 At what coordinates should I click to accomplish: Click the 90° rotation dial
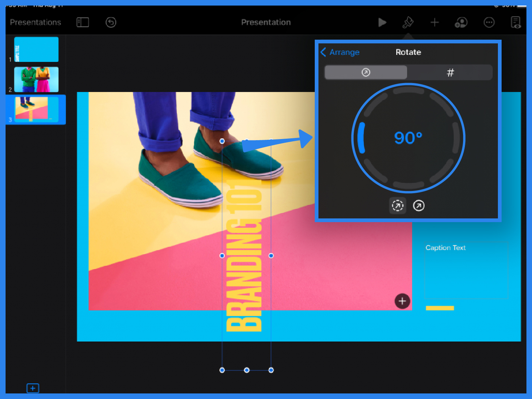click(x=408, y=138)
